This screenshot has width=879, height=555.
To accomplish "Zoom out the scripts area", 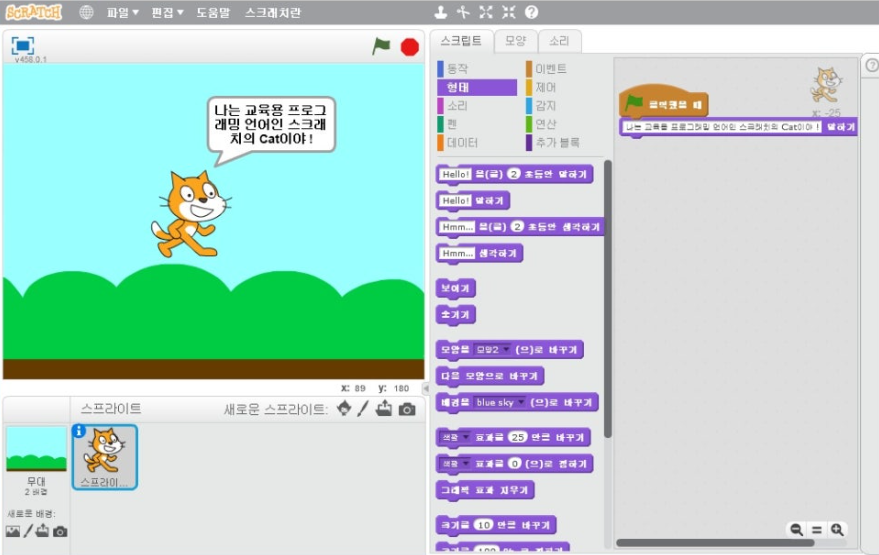I will pyautogui.click(x=796, y=529).
